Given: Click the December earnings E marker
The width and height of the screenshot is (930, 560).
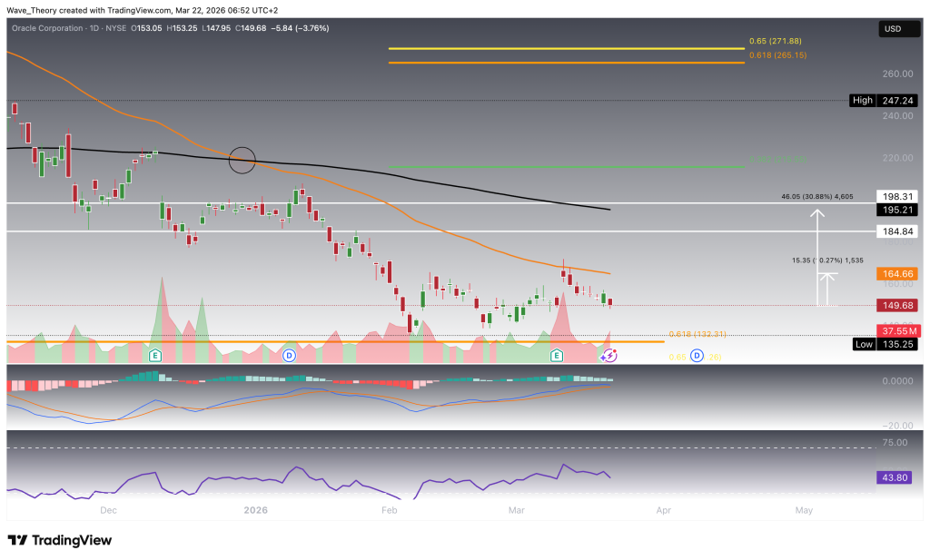Looking at the screenshot, I should [x=155, y=356].
